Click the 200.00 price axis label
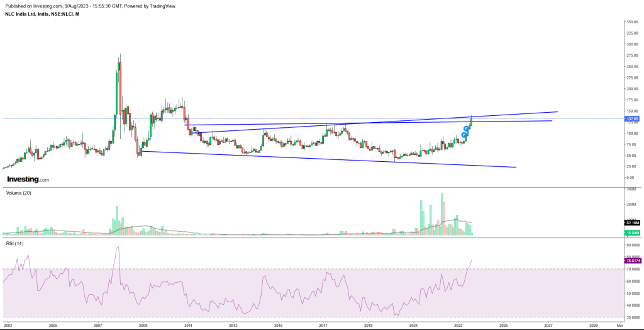This screenshot has height=330, width=644. [x=632, y=89]
